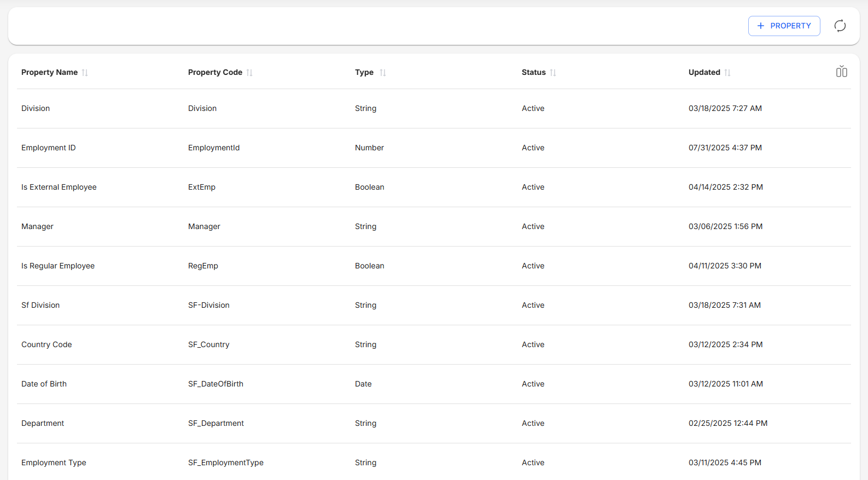Click the Updated column header text
The width and height of the screenshot is (868, 480).
[704, 72]
